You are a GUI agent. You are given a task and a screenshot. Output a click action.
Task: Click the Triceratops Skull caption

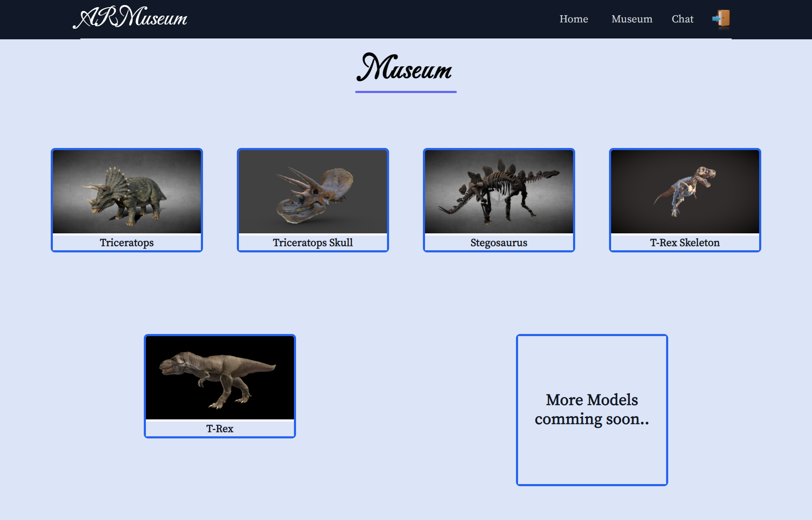[x=313, y=243]
